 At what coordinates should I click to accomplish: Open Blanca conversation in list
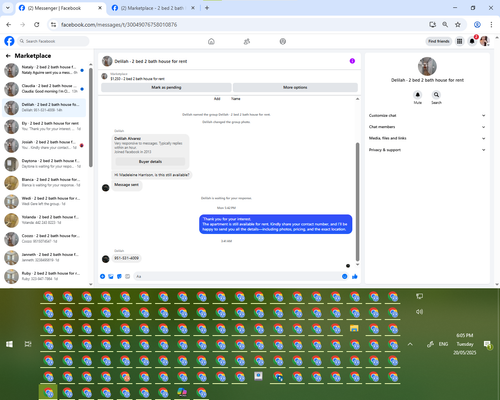[44, 183]
